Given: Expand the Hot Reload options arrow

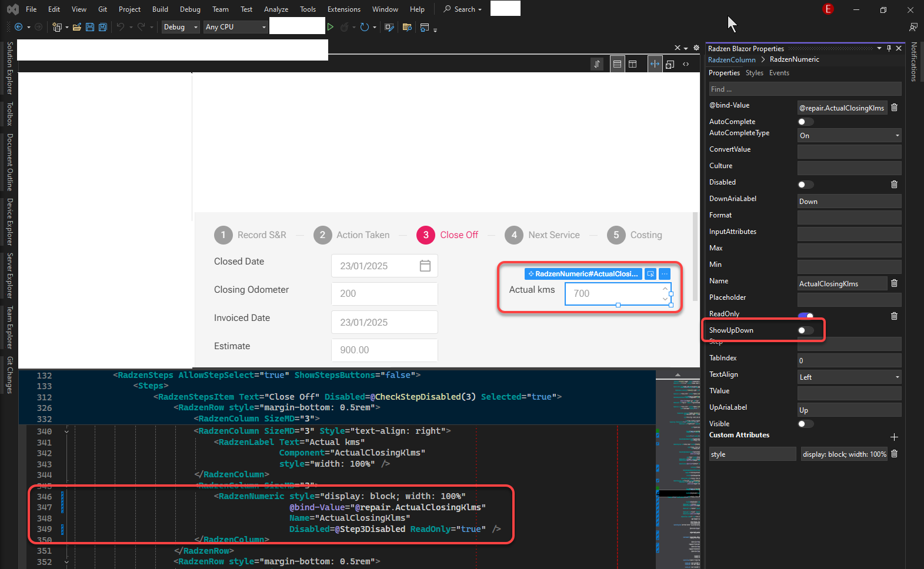Looking at the screenshot, I should (373, 27).
